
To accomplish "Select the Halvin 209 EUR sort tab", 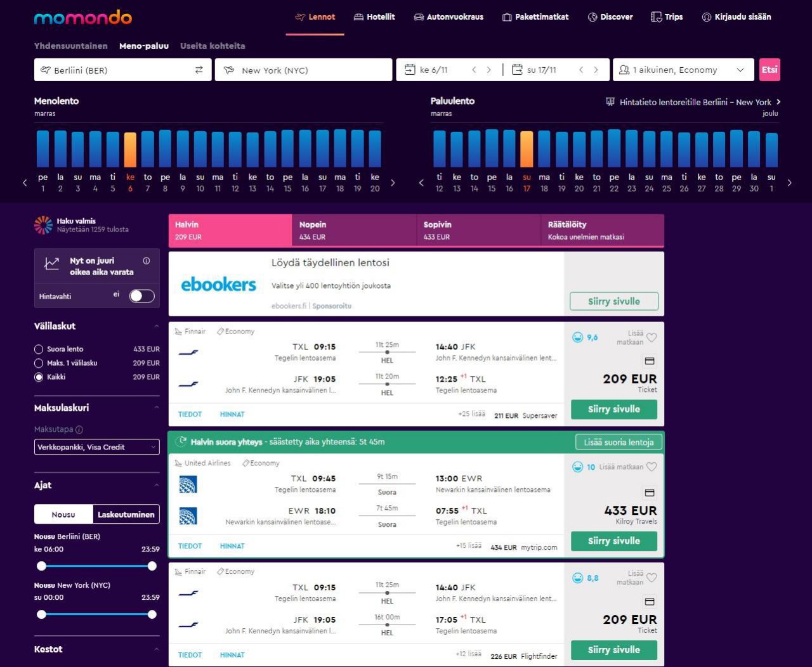I will 230,230.
